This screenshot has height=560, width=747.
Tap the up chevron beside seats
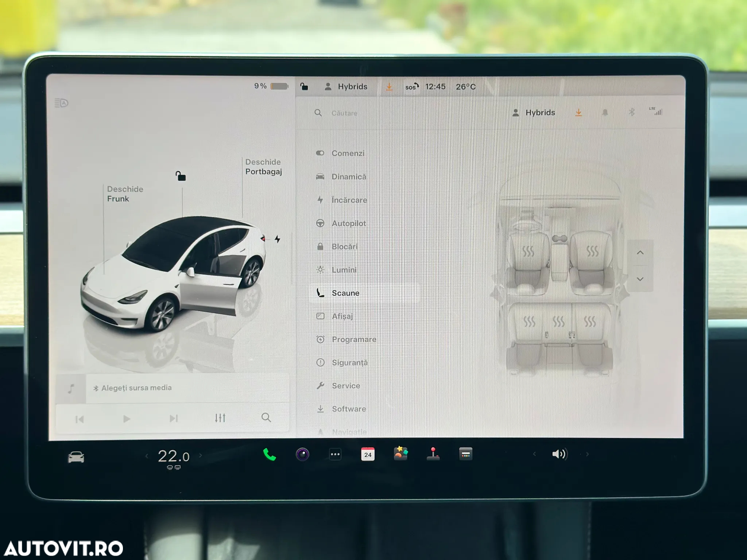point(640,252)
